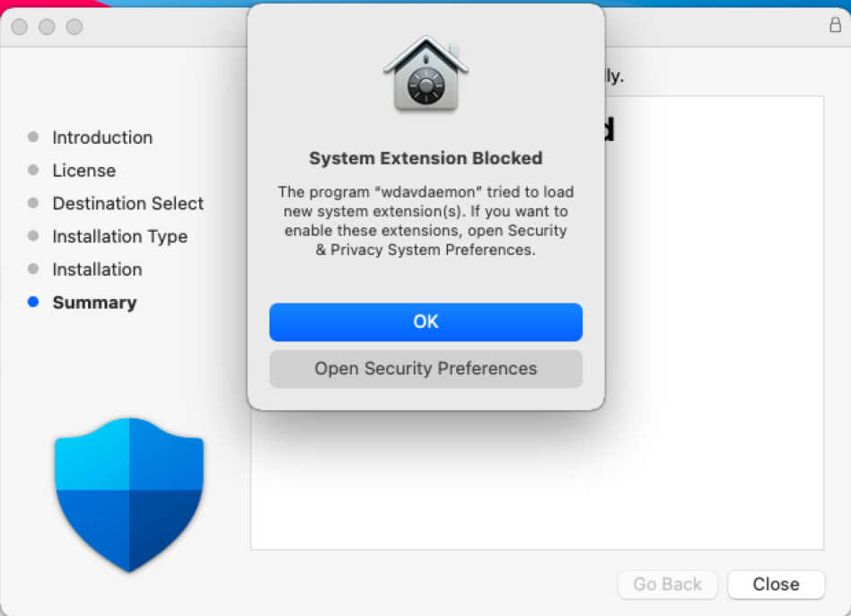Click the Close button of the installer
This screenshot has height=616, width=851.
coord(776,584)
